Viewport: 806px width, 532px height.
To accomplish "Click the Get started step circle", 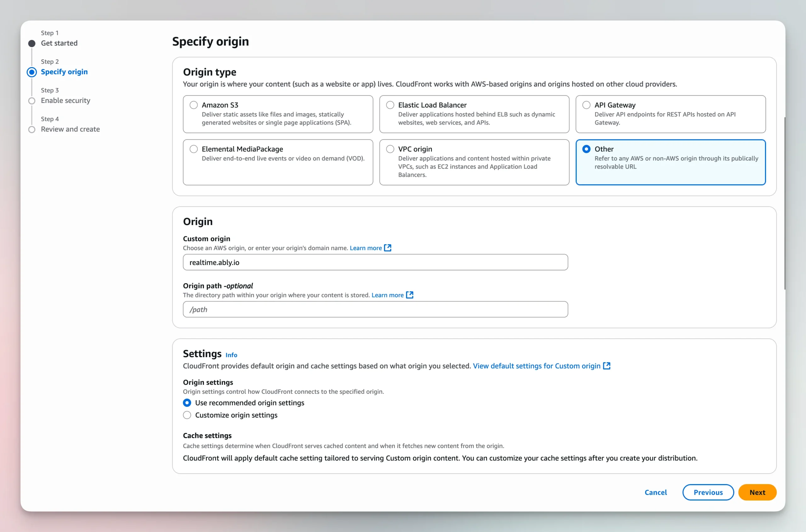I will 32,43.
